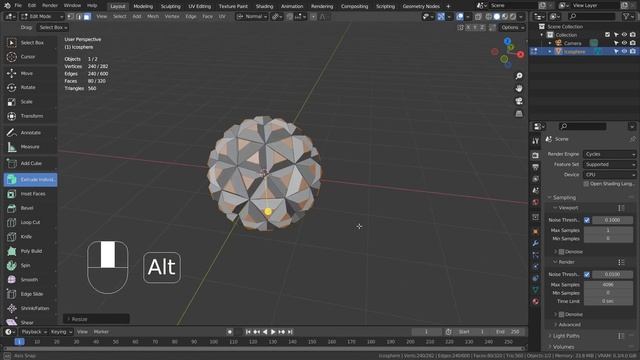Hide Camera with its eye icon
Image resolution: width=640 pixels, height=360 pixels.
click(x=624, y=43)
